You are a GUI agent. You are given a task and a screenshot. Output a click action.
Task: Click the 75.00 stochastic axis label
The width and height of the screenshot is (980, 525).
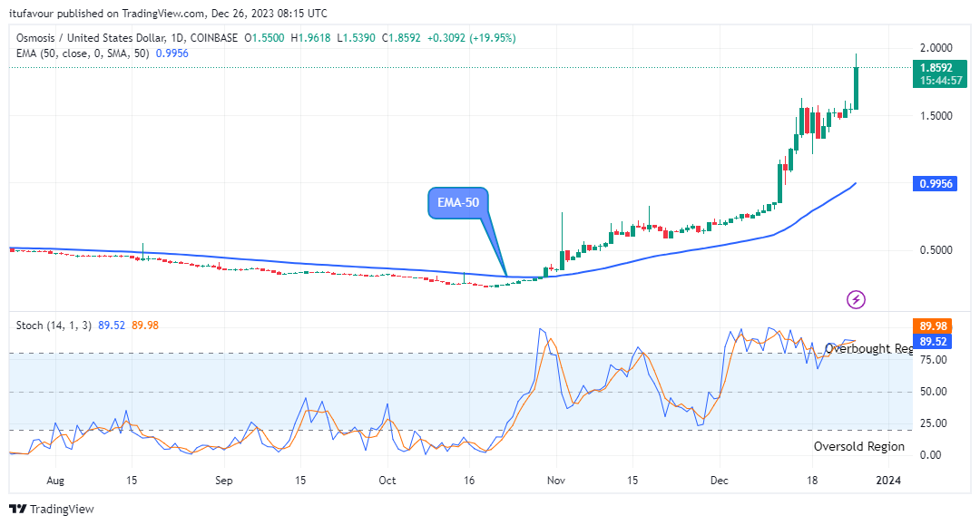click(934, 360)
